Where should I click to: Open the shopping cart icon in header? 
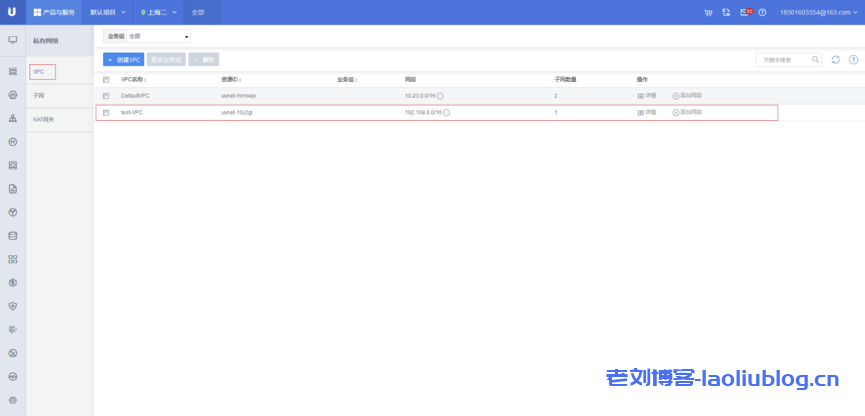(708, 13)
